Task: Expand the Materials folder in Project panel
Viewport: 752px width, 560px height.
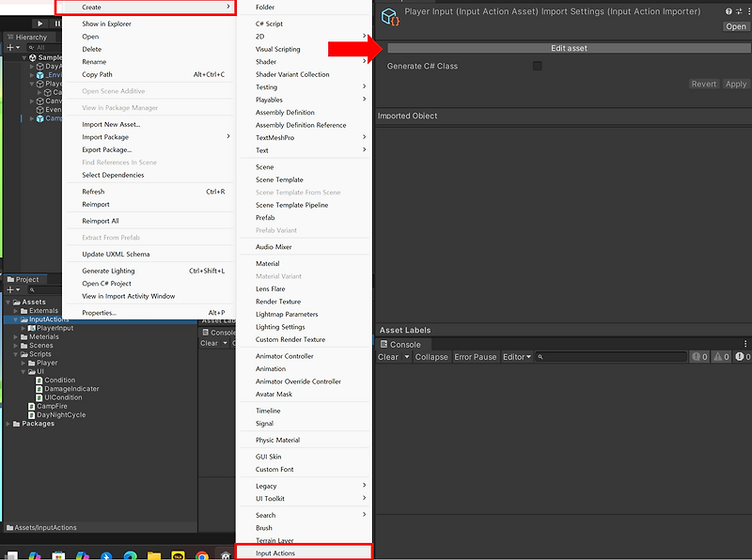Action: click(x=16, y=336)
